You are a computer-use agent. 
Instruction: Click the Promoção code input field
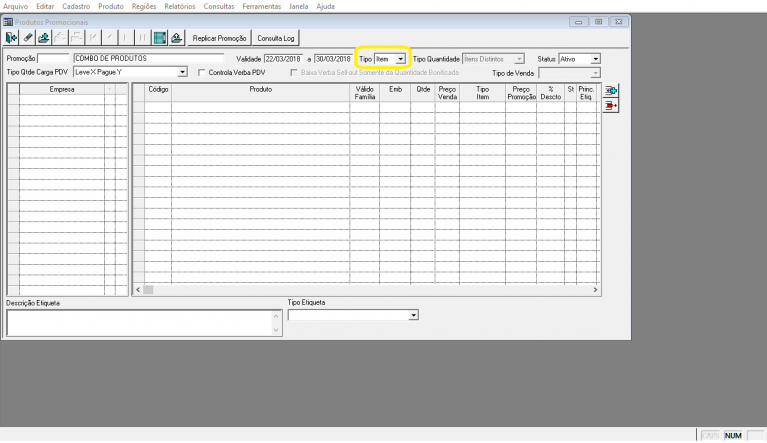53,58
